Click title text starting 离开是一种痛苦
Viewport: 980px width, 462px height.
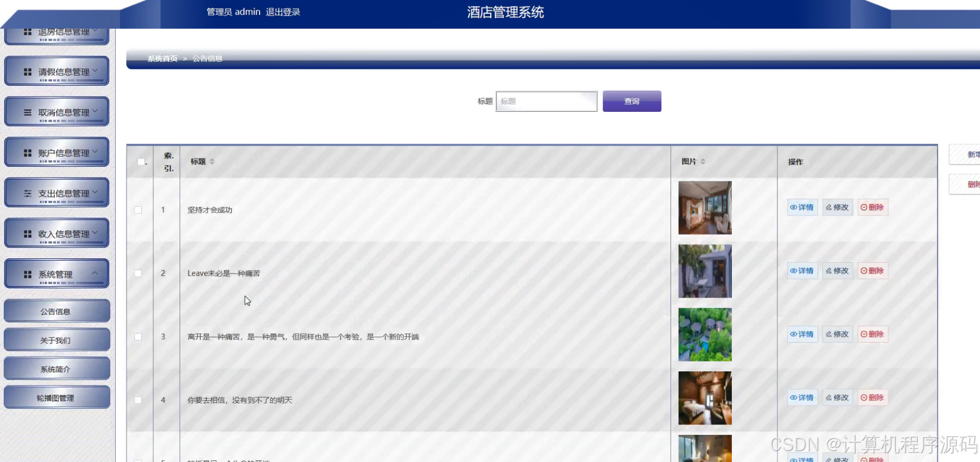point(303,337)
